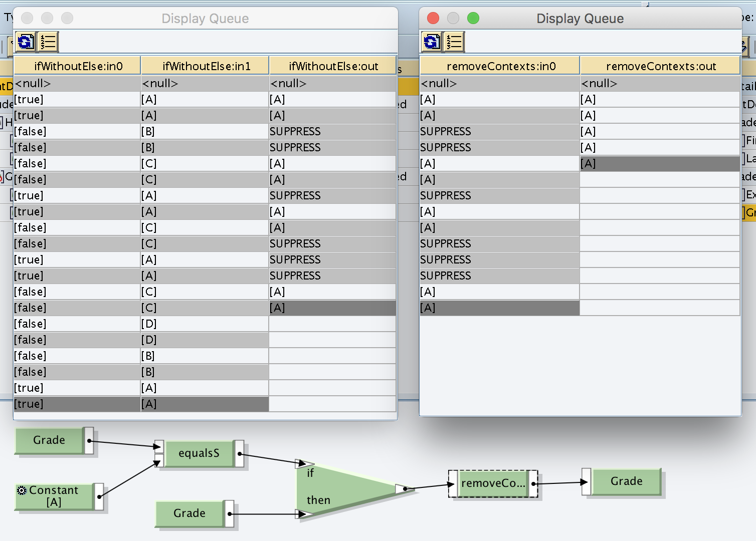This screenshot has height=541, width=756.
Task: Select the Constant [A] node
Action: coord(54,496)
